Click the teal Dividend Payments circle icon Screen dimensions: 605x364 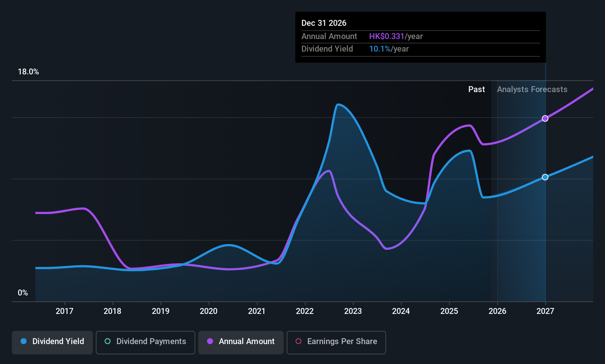pos(107,342)
